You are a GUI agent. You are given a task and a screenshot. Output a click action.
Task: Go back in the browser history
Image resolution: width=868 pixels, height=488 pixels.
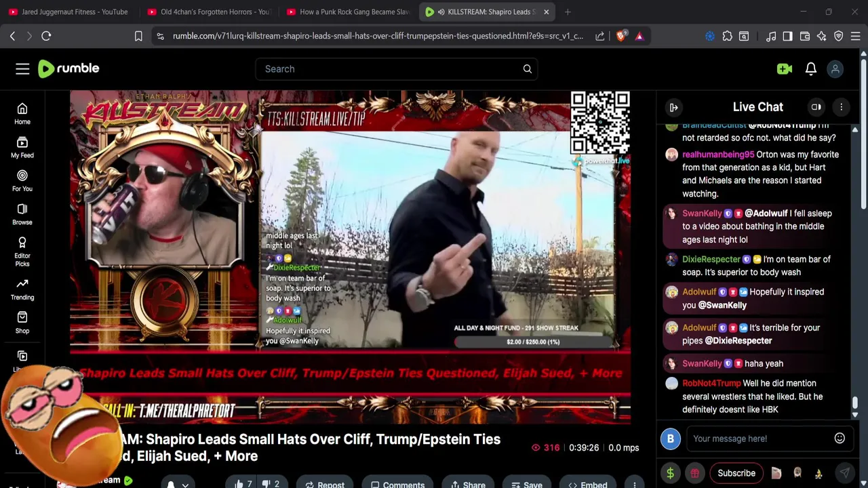pyautogui.click(x=12, y=36)
